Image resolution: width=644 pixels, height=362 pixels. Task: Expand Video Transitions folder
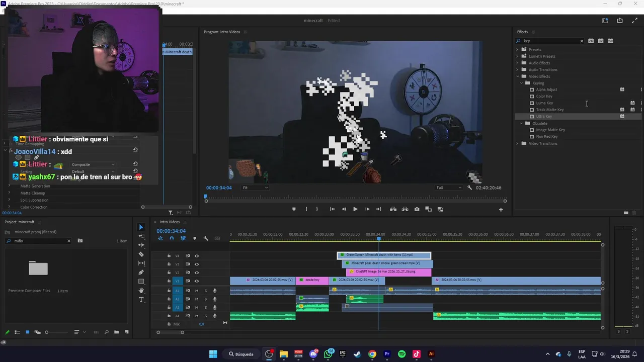(x=517, y=143)
